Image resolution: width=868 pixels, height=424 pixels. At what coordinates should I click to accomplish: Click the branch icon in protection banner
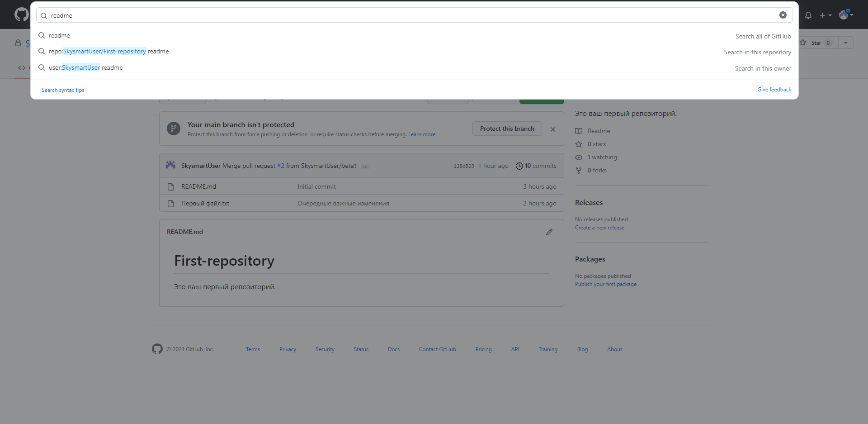(x=174, y=129)
